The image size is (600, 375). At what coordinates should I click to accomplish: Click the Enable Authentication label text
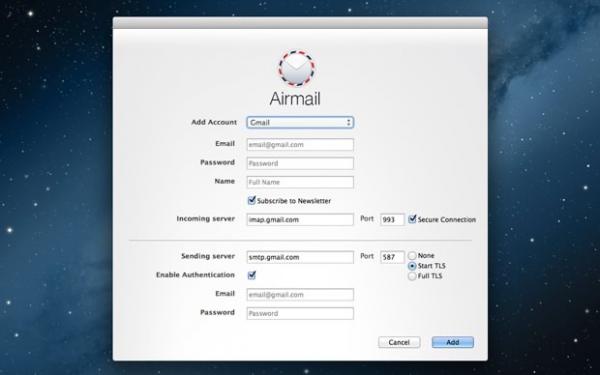coord(195,275)
